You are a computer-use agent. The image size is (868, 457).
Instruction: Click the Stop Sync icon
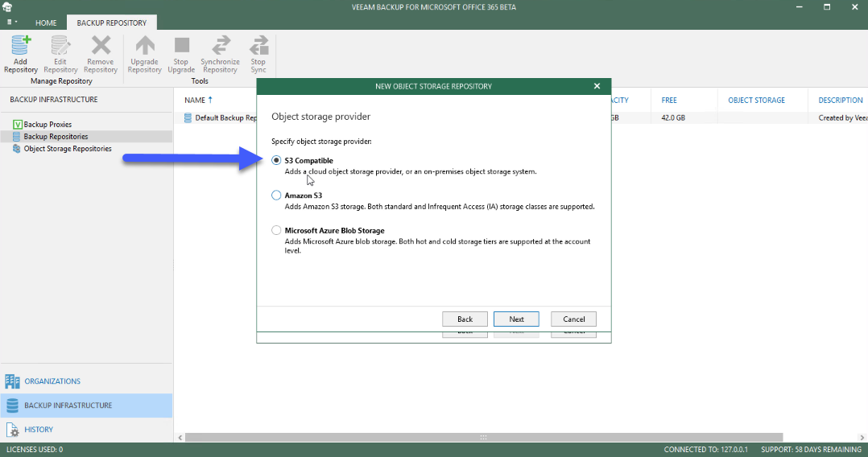pyautogui.click(x=258, y=45)
